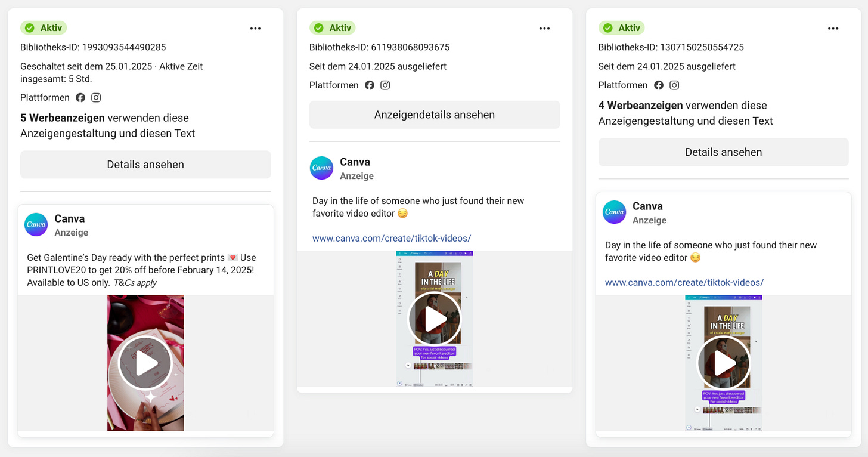Play the Galentine's Day prints video
The height and width of the screenshot is (457, 868).
click(145, 363)
